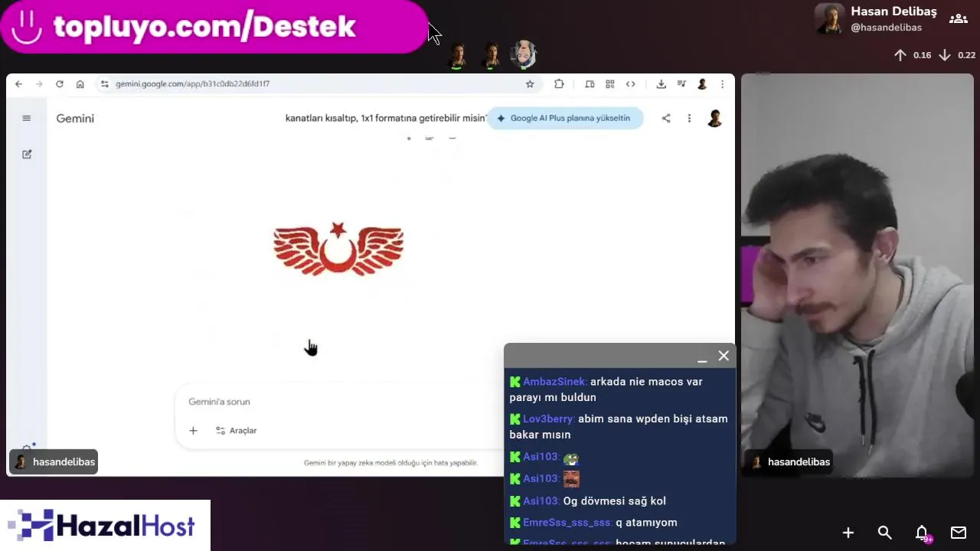Open the media control playlist icon

[x=681, y=84]
